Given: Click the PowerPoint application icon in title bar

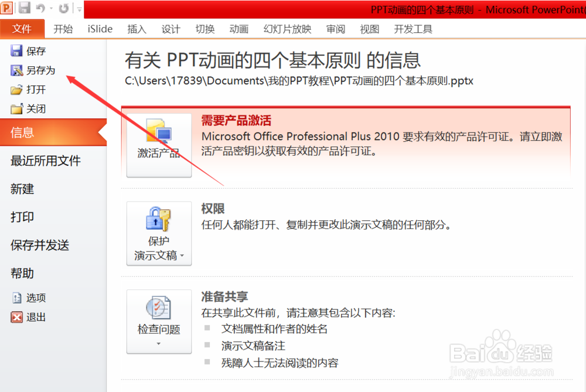Looking at the screenshot, I should [6, 8].
